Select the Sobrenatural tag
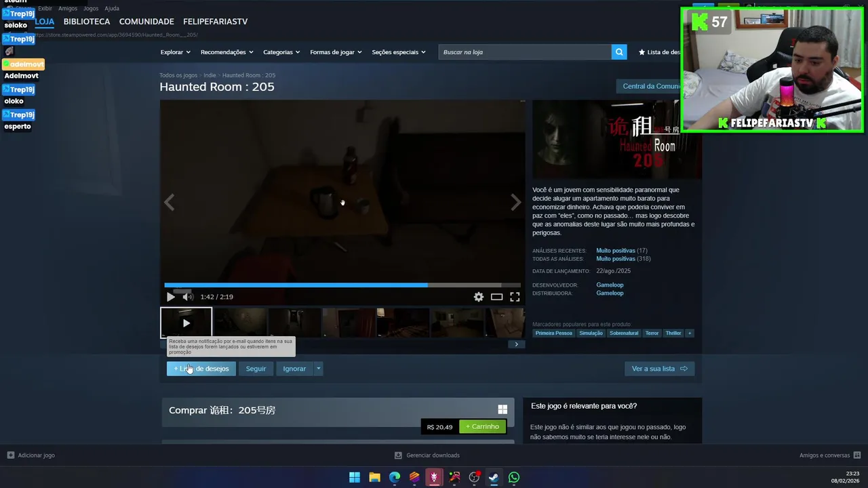 (624, 333)
